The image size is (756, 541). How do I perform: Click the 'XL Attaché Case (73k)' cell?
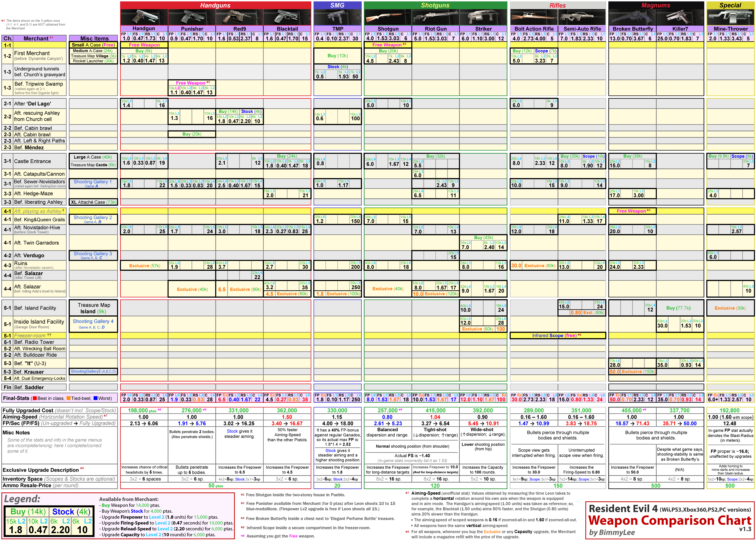coord(93,202)
